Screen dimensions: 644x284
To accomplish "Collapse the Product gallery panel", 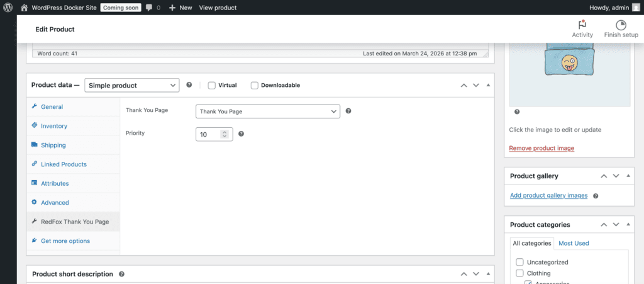I will (x=629, y=176).
